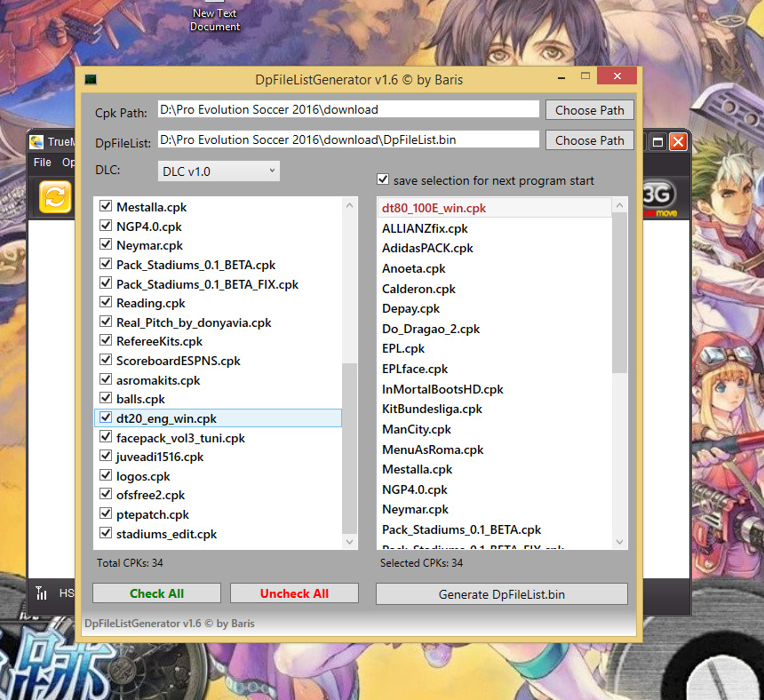
Task: Close the TrueMove window with red X
Action: (x=678, y=142)
